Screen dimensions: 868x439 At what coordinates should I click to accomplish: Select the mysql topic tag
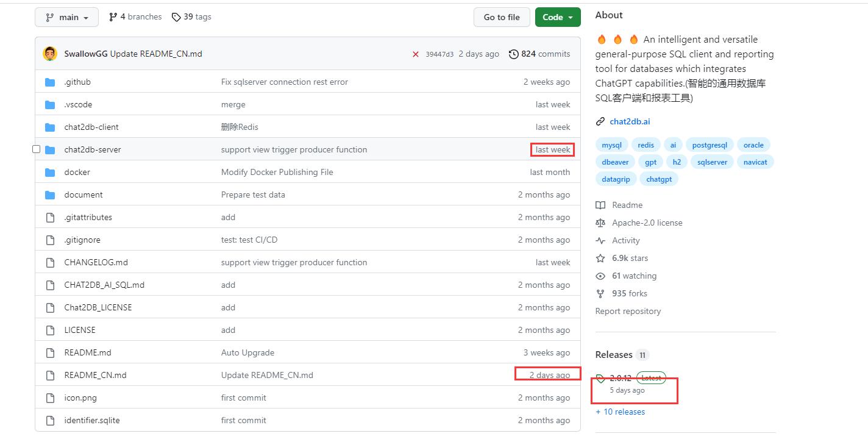coord(611,145)
